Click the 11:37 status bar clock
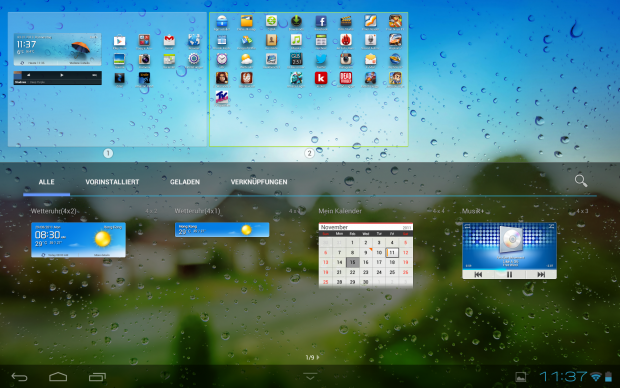Image resolution: width=620 pixels, height=388 pixels. pyautogui.click(x=563, y=377)
